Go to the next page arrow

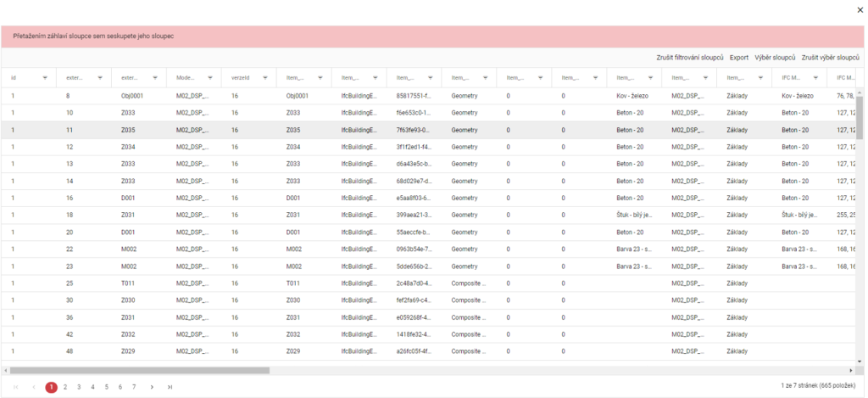coord(152,387)
